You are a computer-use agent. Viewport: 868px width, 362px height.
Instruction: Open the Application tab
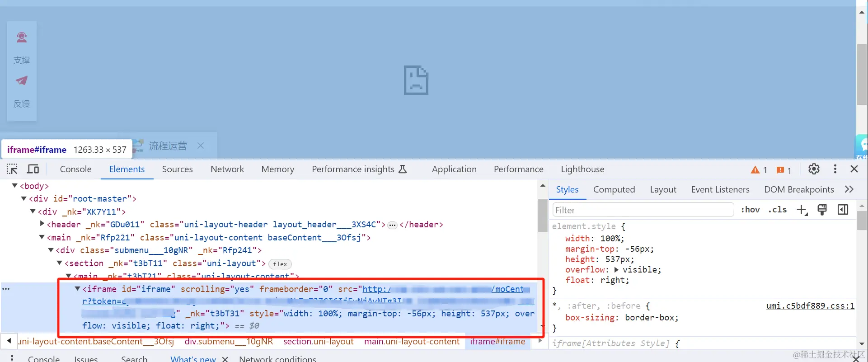tap(454, 169)
